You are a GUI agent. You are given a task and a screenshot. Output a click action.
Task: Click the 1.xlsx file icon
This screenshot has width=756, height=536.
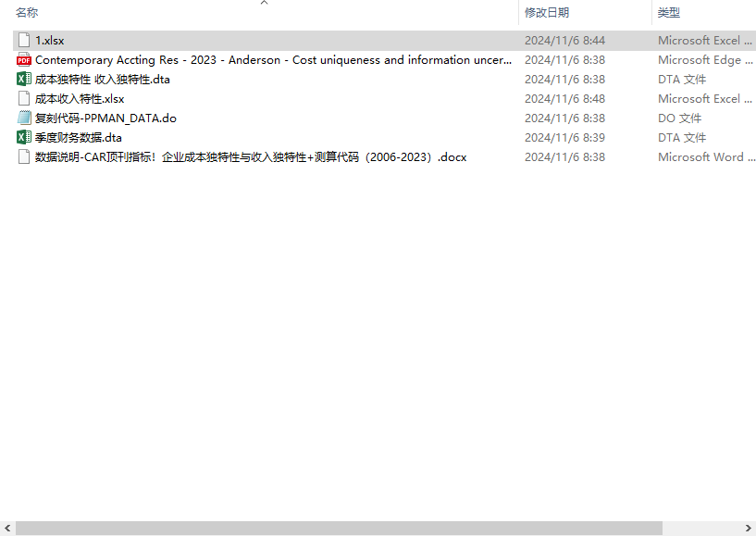24,41
